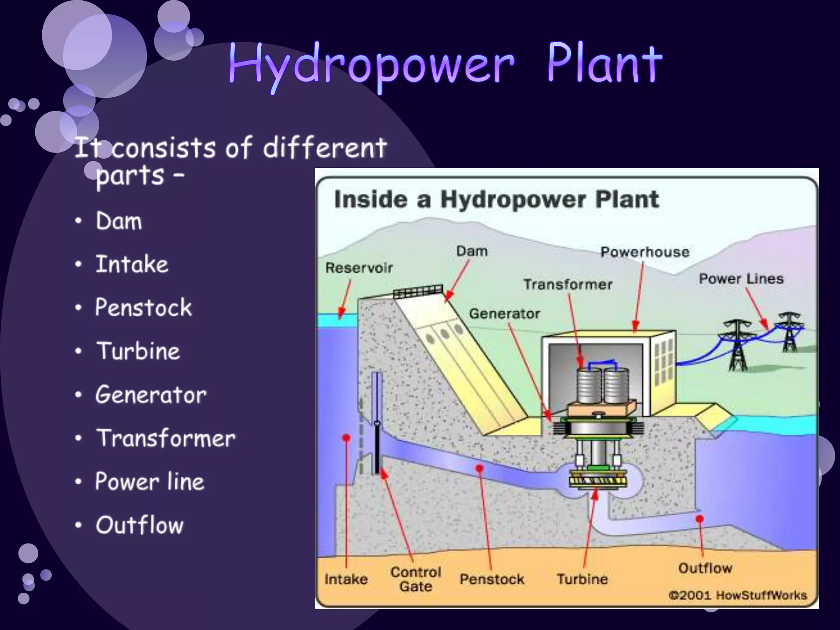Click the 'Turbine' bullet in list
The height and width of the screenshot is (630, 840).
coord(138,352)
